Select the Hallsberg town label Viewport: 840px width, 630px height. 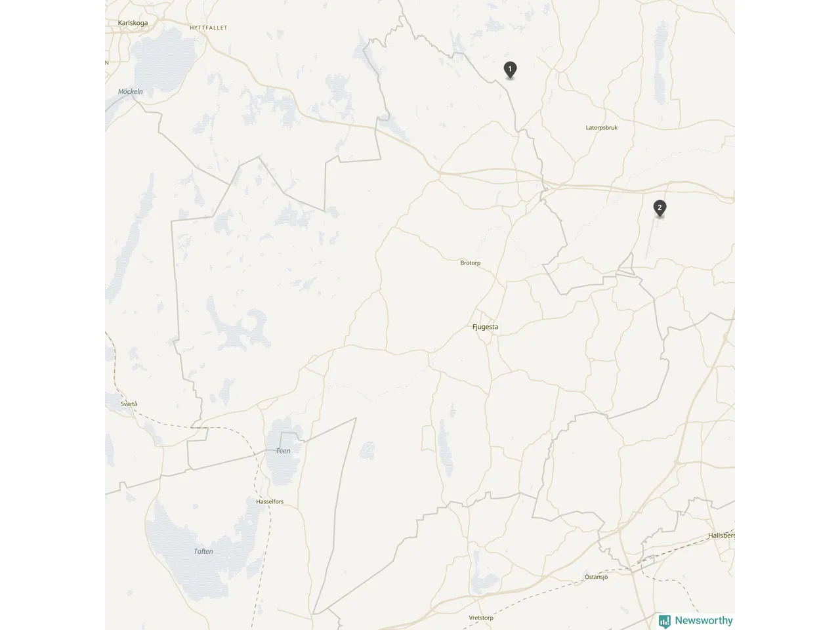[x=721, y=535]
